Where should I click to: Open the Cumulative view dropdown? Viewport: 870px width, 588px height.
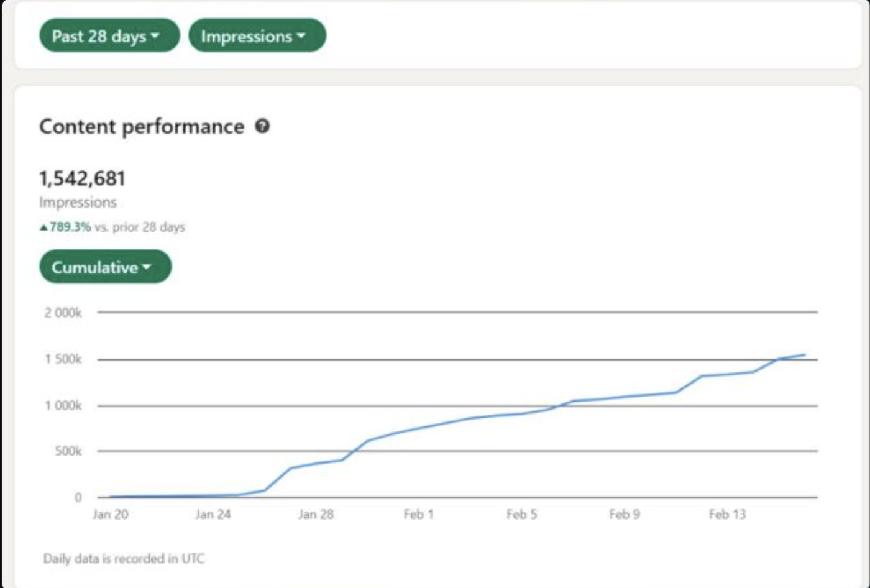[106, 267]
